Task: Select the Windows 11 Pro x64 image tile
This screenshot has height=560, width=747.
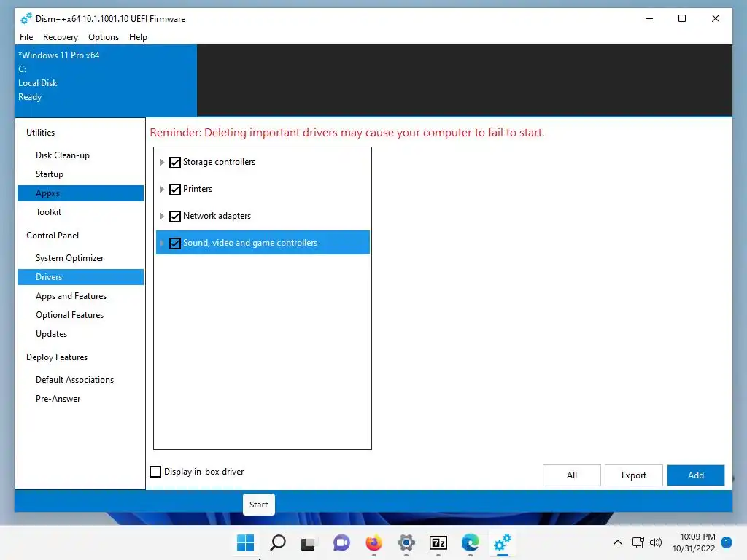Action: 106,80
